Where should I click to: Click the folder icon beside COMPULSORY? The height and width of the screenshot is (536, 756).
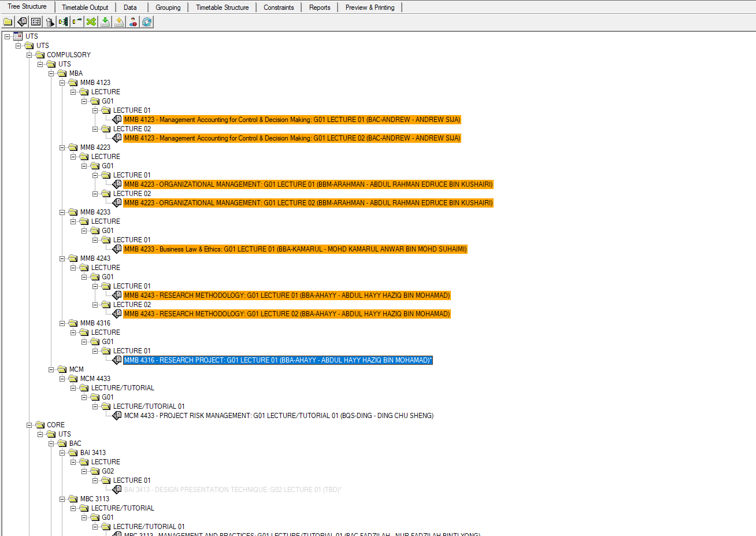tap(40, 55)
